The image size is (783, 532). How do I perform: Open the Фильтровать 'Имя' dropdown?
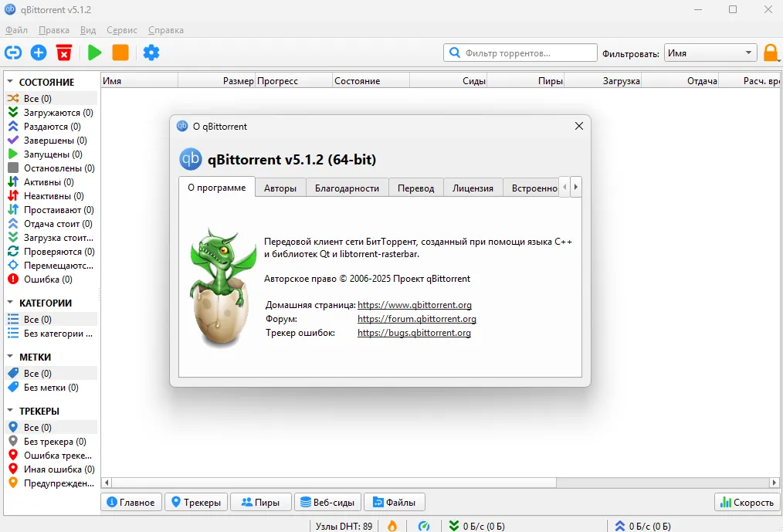point(710,53)
